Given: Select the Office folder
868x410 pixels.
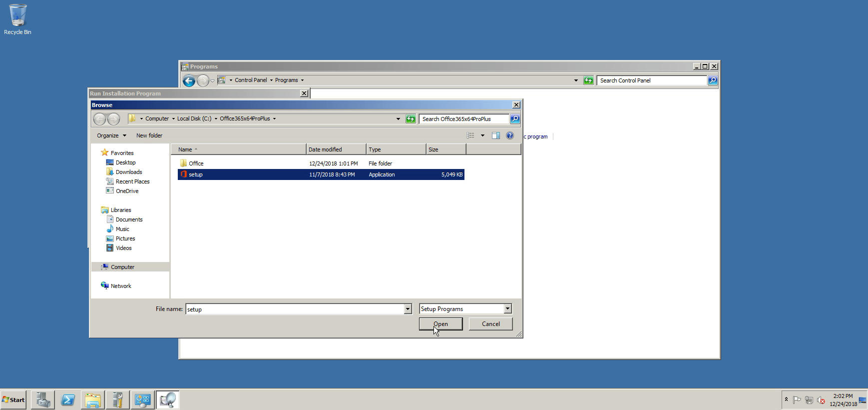Looking at the screenshot, I should [x=196, y=163].
